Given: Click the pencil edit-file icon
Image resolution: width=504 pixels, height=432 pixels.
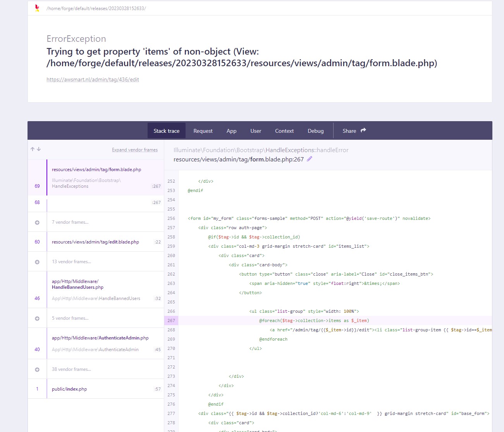Looking at the screenshot, I should tap(309, 159).
